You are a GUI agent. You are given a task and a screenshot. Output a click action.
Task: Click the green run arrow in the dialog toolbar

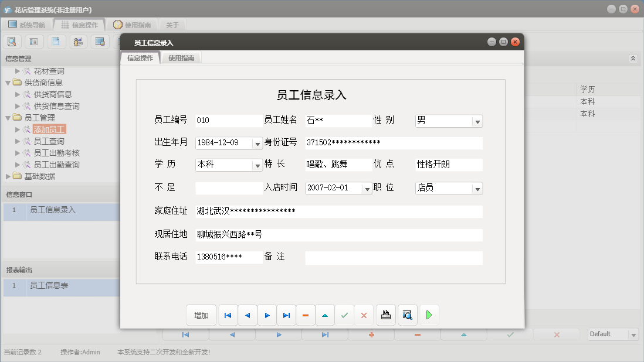click(x=429, y=315)
